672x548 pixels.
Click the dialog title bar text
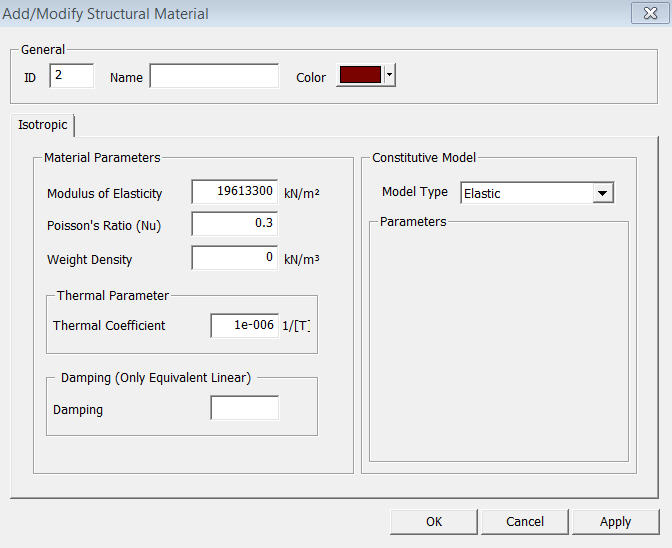coord(106,14)
